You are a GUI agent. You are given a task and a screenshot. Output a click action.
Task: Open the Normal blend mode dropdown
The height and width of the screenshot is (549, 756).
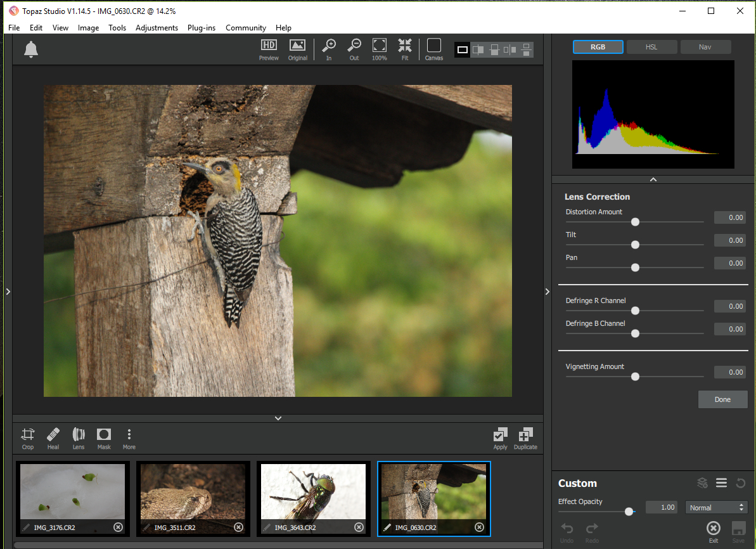pyautogui.click(x=716, y=507)
